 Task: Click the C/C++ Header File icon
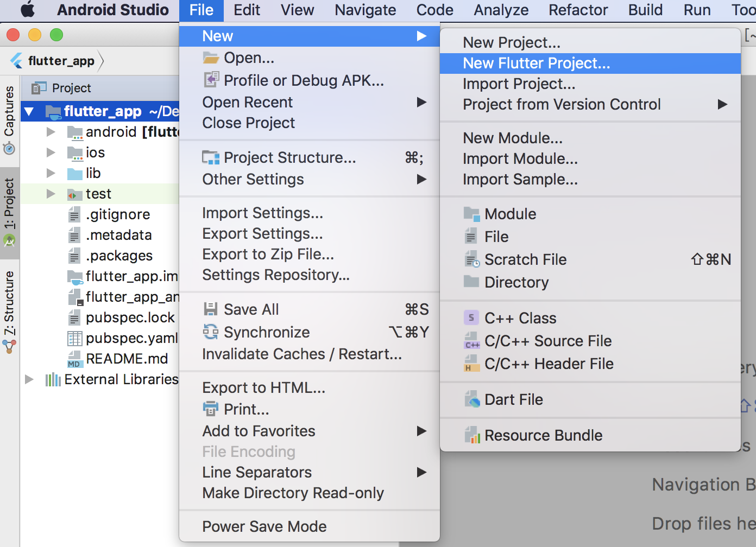coord(472,364)
